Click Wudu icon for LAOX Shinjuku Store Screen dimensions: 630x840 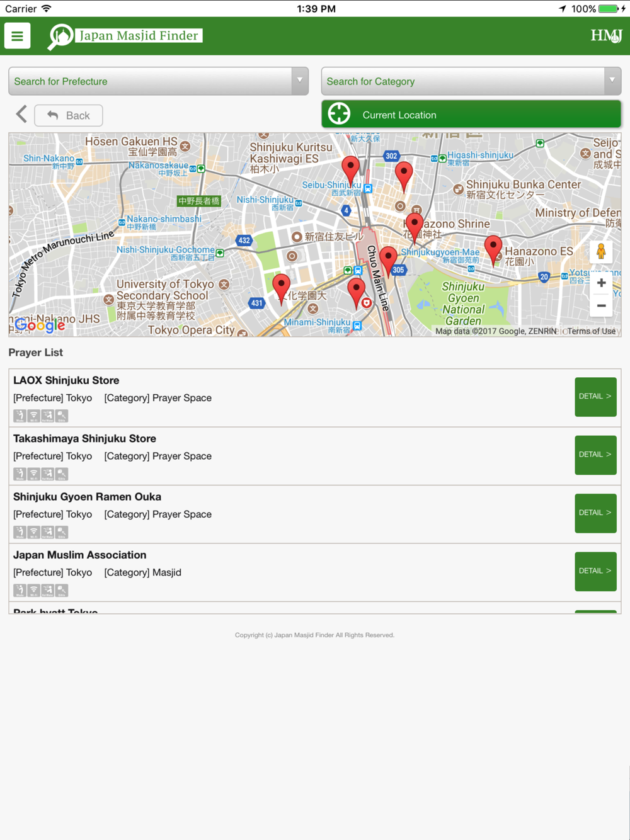[20, 416]
